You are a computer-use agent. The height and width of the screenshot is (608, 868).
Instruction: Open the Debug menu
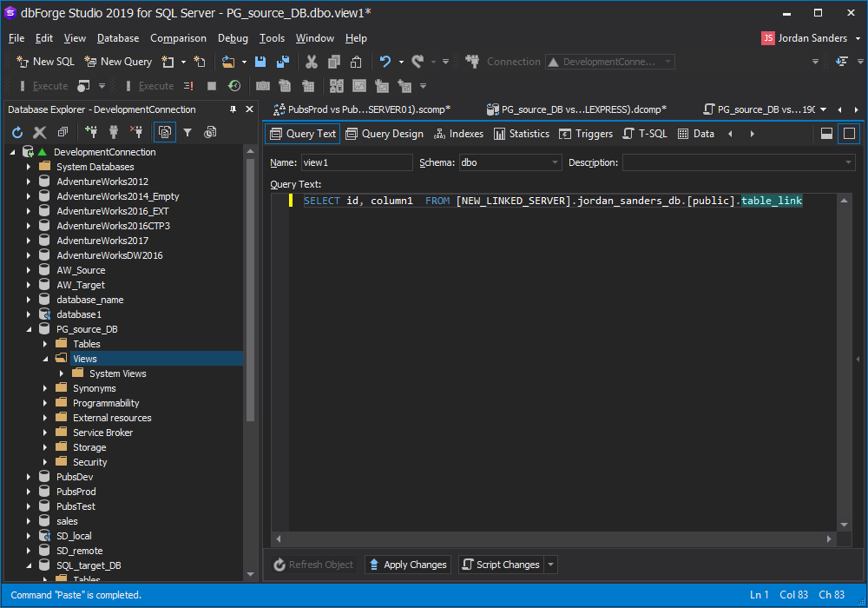pos(233,38)
